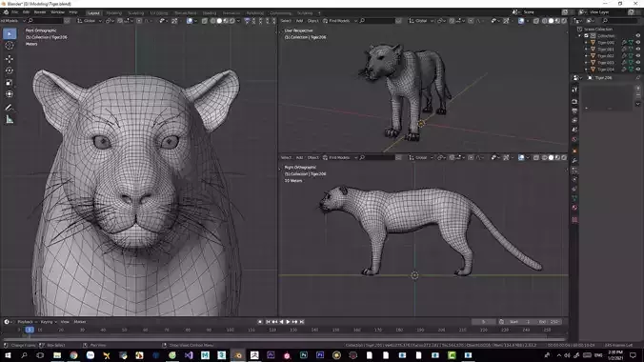Open the Object properties tab
Screen dimensions: 644x362
[574, 151]
